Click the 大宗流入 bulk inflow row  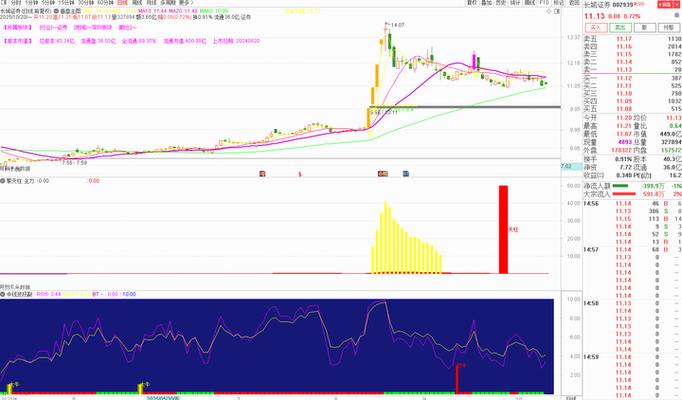point(632,194)
